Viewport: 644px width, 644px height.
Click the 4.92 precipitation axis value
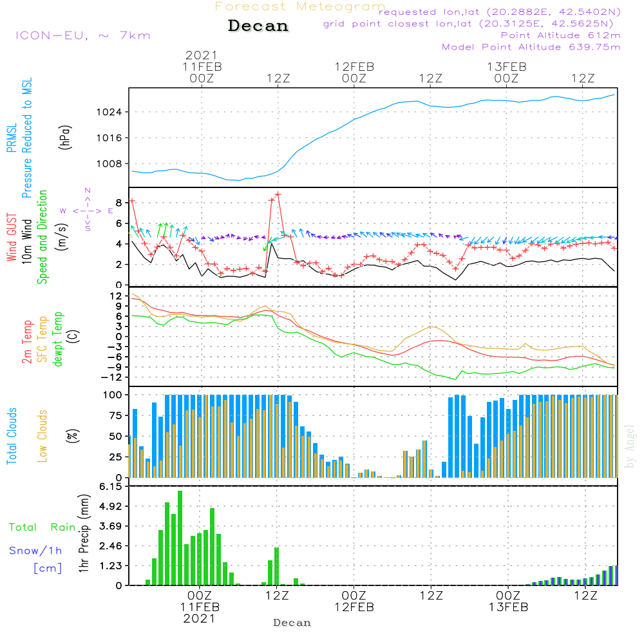(x=111, y=506)
